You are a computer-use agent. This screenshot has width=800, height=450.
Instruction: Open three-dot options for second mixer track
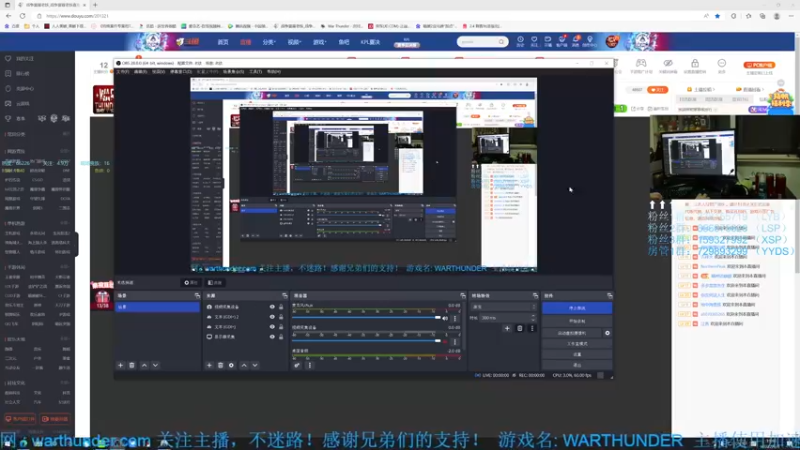coord(455,342)
